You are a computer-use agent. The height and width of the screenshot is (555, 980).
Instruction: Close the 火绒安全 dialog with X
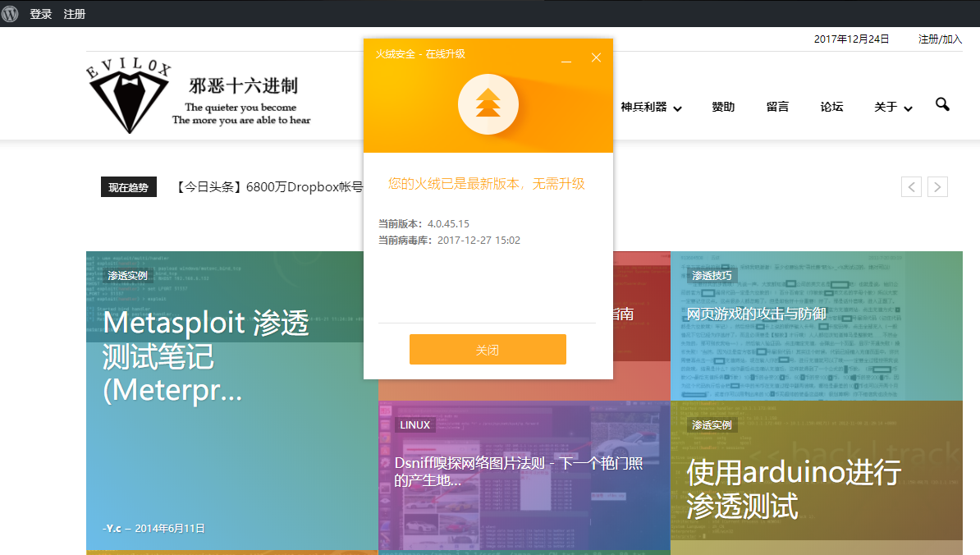596,57
